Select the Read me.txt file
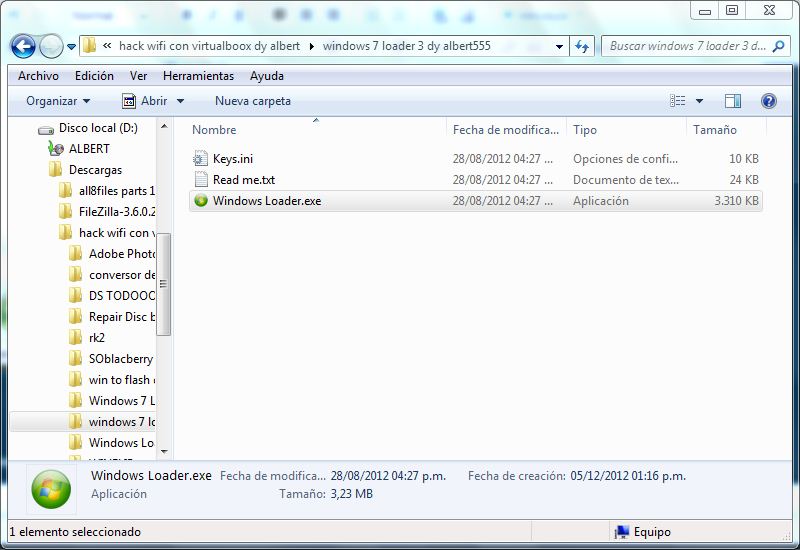The image size is (800, 550). (x=243, y=180)
